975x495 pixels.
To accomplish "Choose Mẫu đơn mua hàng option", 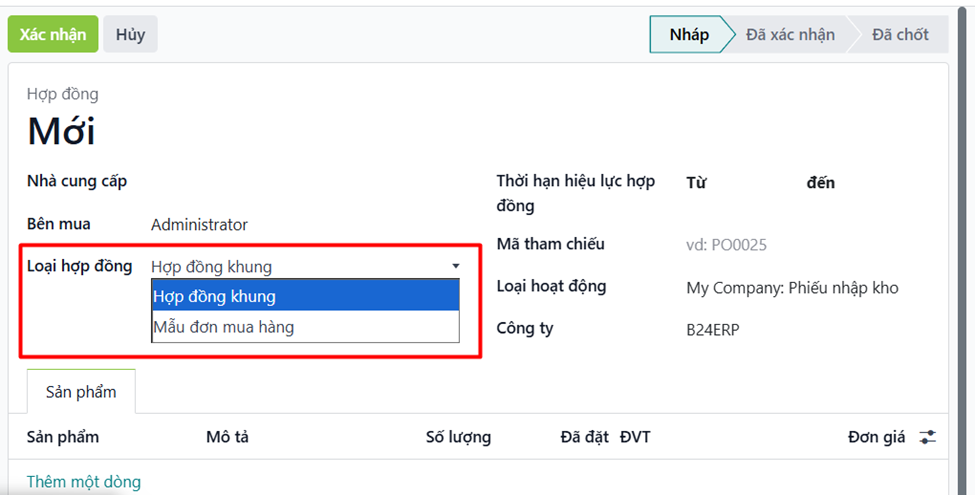I will click(x=305, y=327).
